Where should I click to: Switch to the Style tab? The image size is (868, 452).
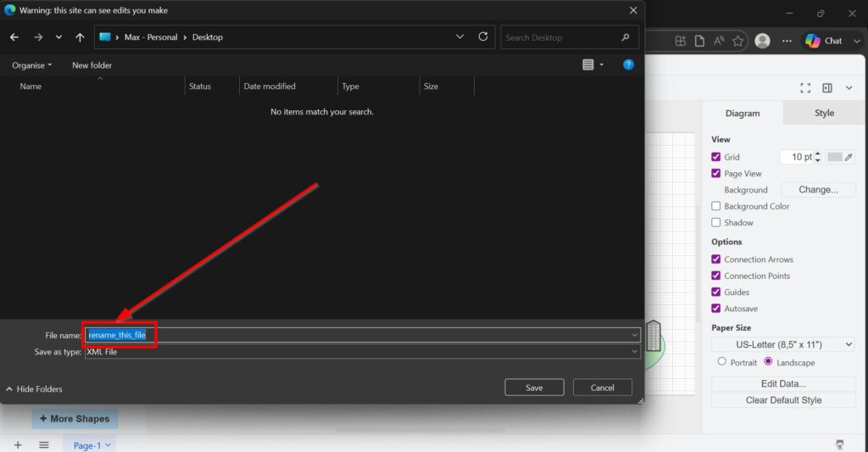[824, 113]
